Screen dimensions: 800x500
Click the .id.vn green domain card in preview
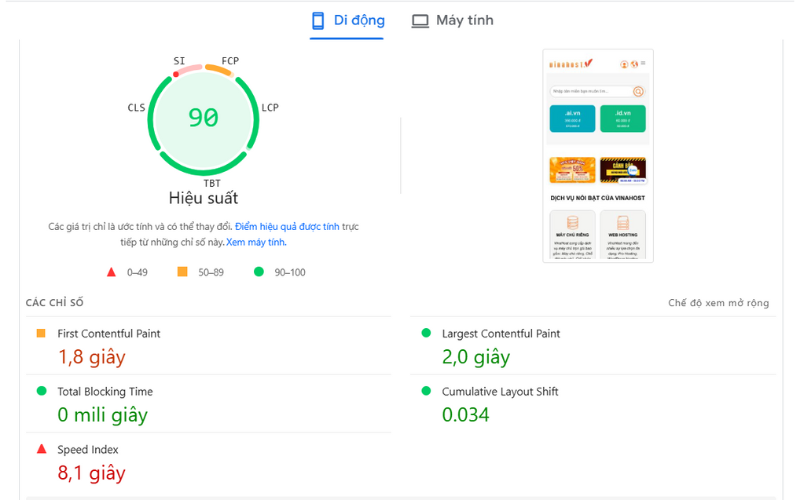[622, 119]
